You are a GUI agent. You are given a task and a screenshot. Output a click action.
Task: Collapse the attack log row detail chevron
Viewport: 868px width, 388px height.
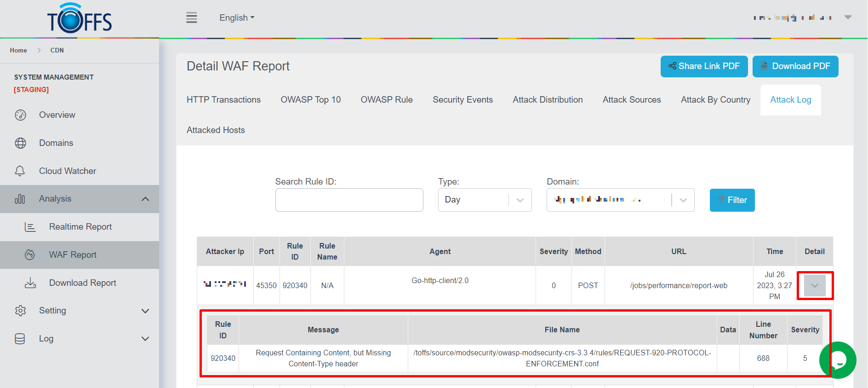pyautogui.click(x=814, y=286)
